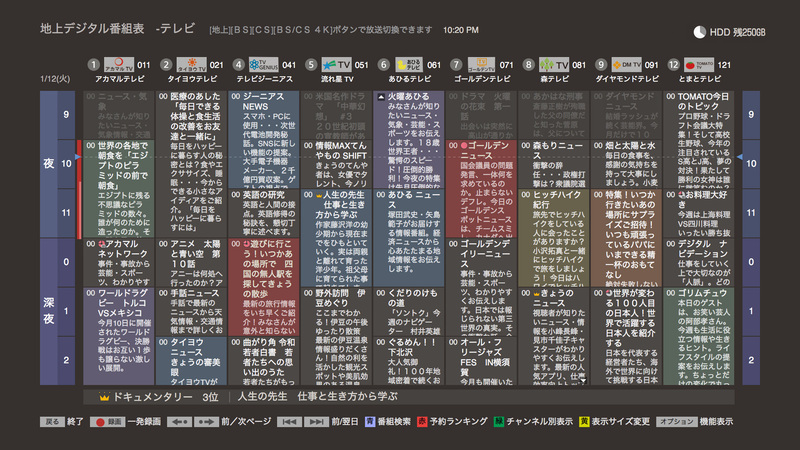Open program 世界が変わる100人目の日本人
The width and height of the screenshot is (800, 450).
coord(626,336)
